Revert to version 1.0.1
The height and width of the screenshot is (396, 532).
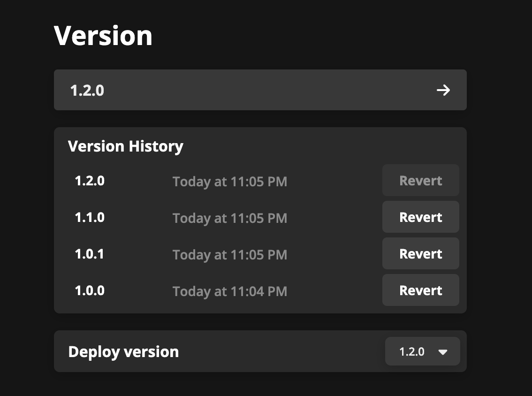(420, 253)
